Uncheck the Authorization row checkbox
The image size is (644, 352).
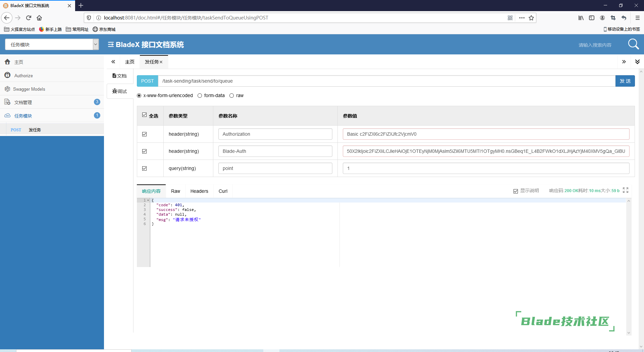pos(144,134)
